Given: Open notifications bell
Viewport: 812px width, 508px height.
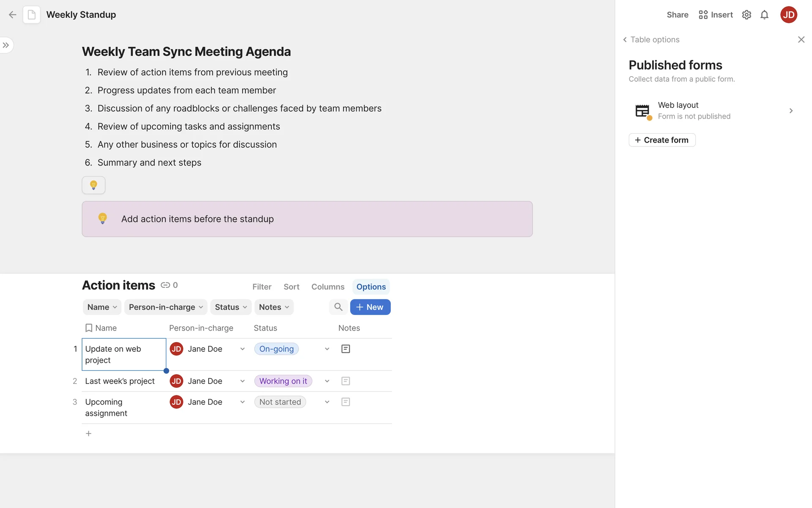Looking at the screenshot, I should (764, 15).
